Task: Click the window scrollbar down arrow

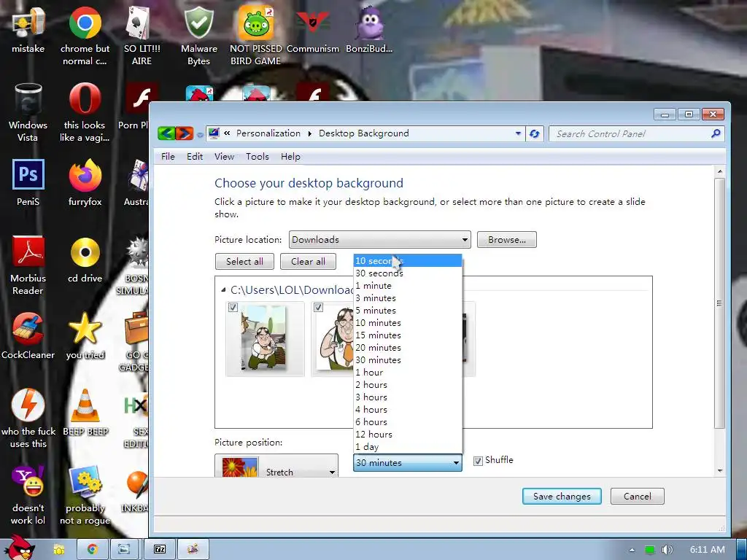Action: click(x=720, y=470)
